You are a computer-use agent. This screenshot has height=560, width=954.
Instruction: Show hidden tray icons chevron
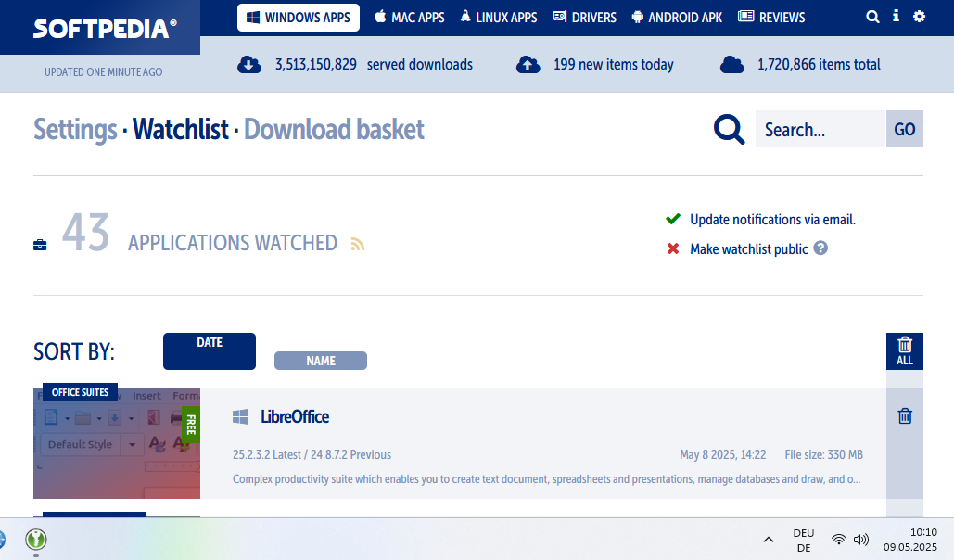pos(769,540)
